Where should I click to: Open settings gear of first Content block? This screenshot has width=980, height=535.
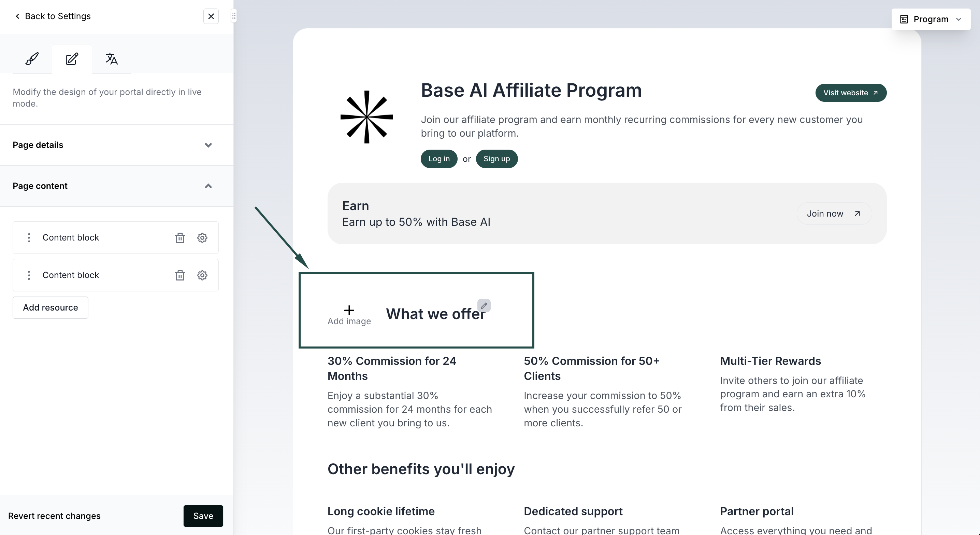[202, 238]
